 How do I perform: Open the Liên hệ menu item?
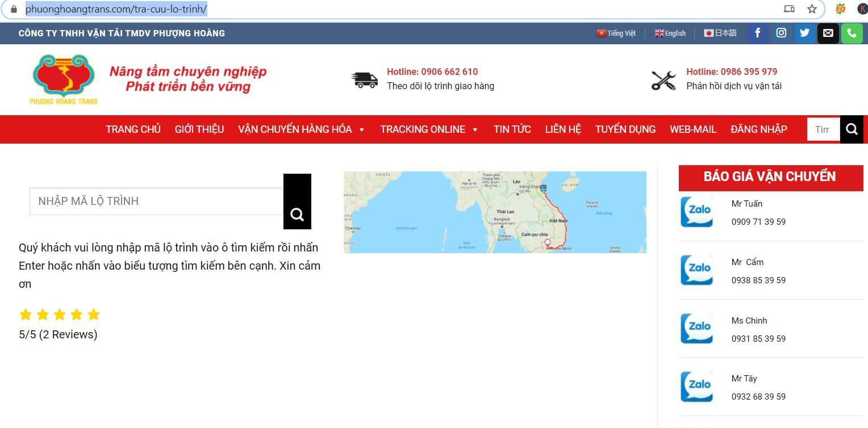click(563, 129)
